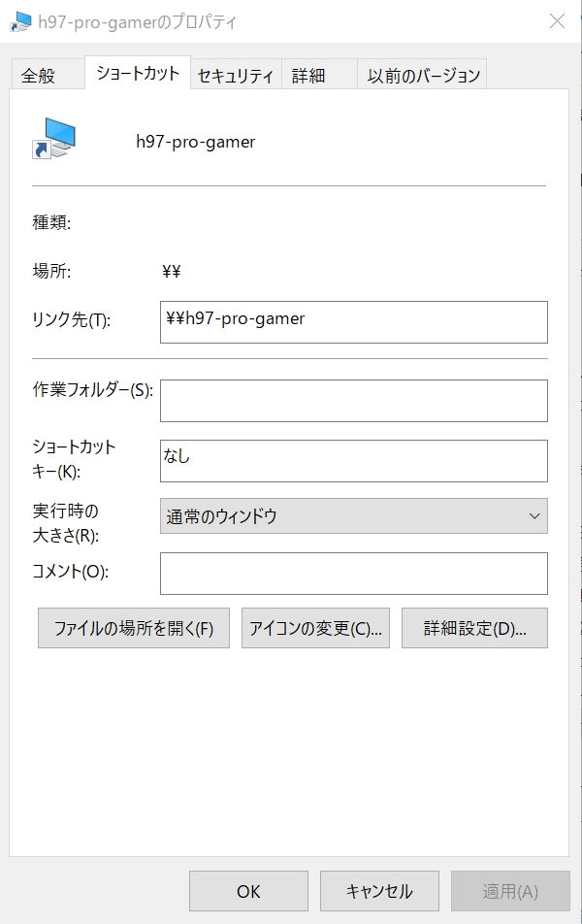Select the ショートカット tab
This screenshot has width=582, height=924.
click(x=138, y=74)
